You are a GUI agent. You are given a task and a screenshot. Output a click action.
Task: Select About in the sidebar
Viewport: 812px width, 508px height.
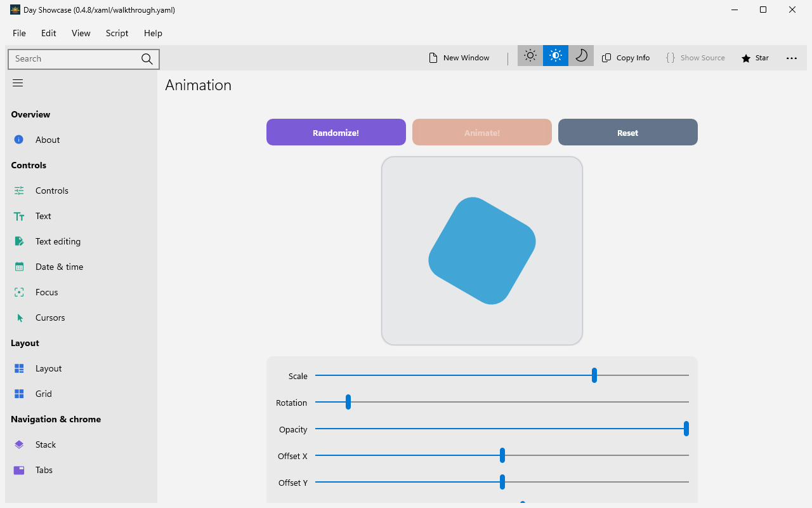point(81,140)
